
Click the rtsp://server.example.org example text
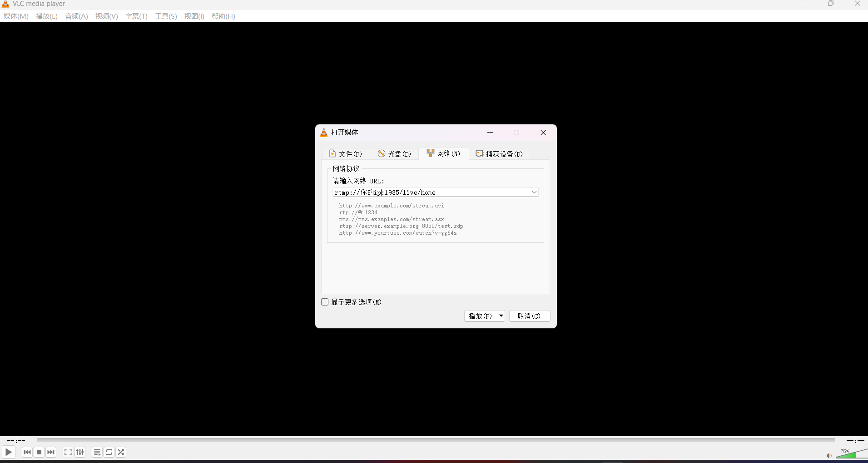point(401,226)
